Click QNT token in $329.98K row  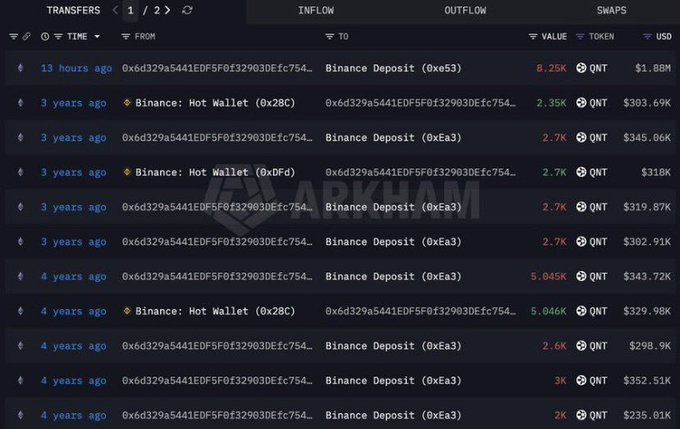(x=592, y=311)
